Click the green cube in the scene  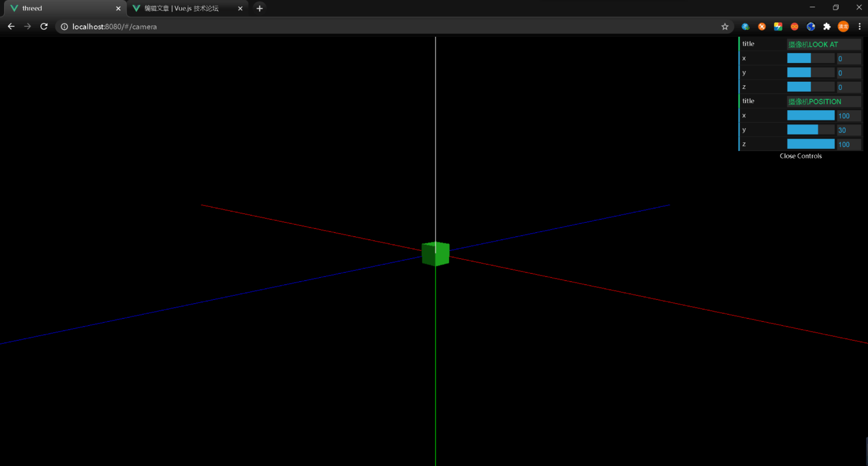(436, 254)
